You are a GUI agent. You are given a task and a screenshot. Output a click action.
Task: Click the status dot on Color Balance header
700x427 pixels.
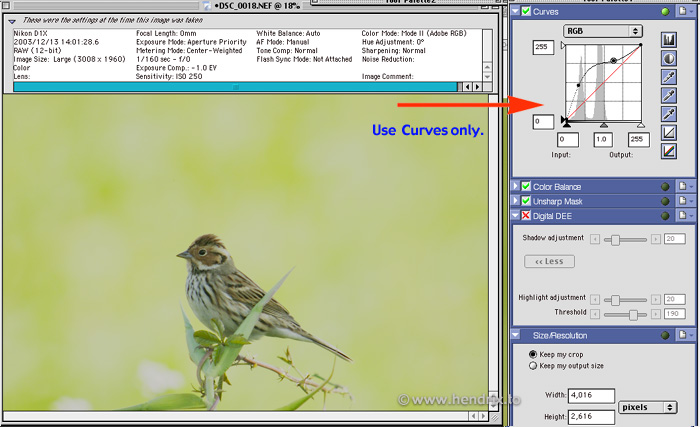tap(665, 187)
